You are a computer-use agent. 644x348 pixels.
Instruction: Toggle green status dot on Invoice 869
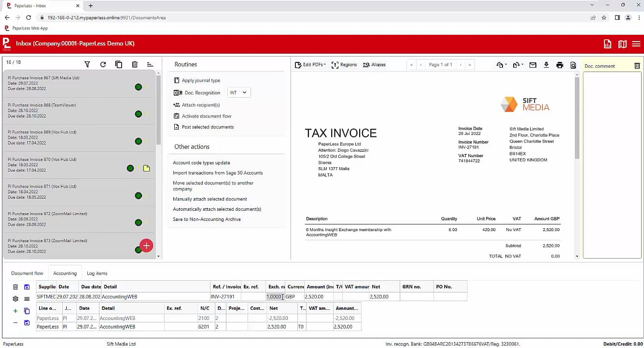click(139, 141)
